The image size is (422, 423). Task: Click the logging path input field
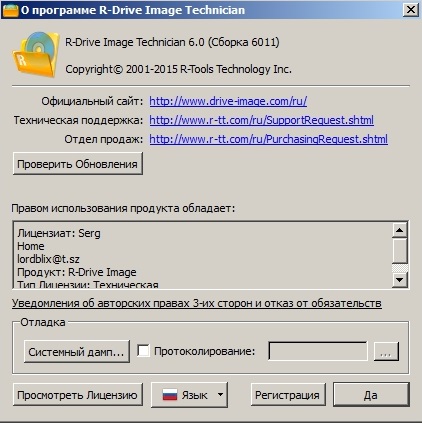[x=318, y=351]
